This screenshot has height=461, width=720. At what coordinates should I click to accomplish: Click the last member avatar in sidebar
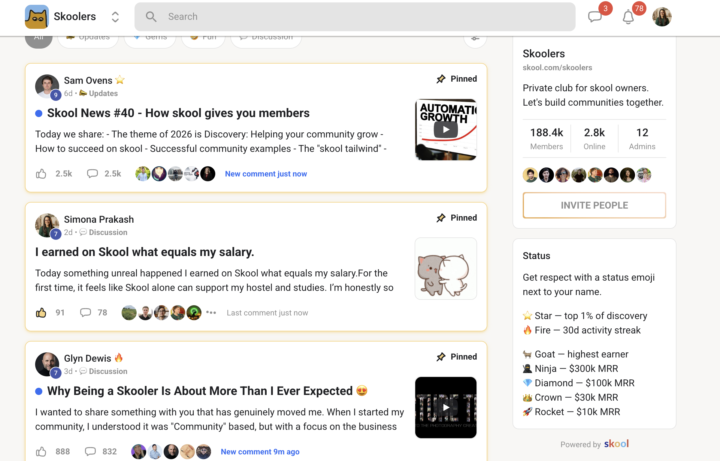pos(644,175)
